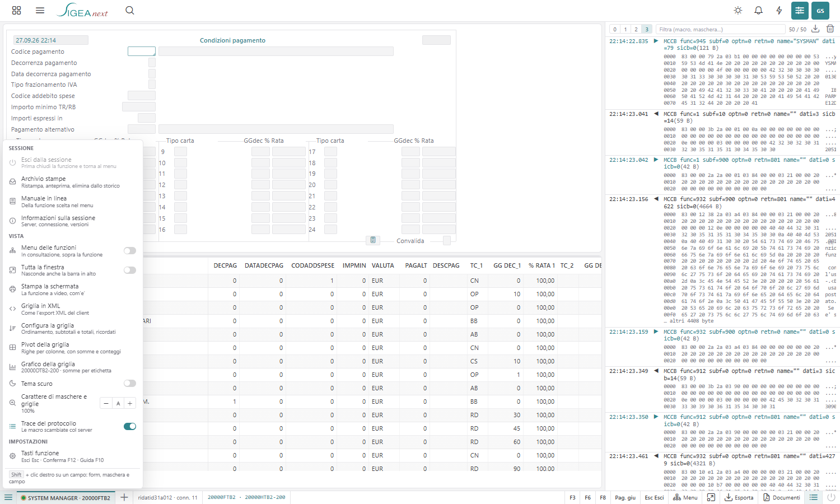Enable Tema scuro switch
Image resolution: width=840 pixels, height=504 pixels.
(x=130, y=384)
